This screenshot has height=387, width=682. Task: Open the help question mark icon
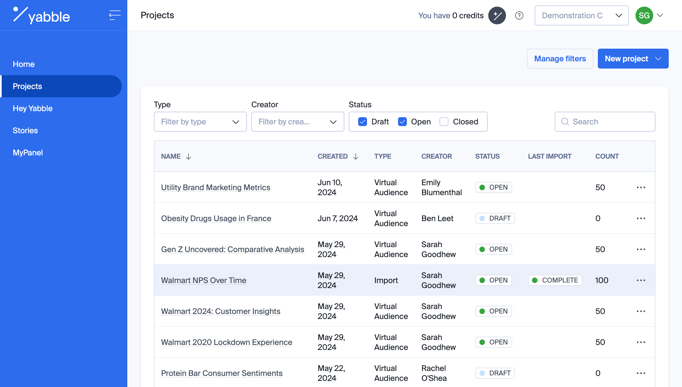tap(519, 16)
